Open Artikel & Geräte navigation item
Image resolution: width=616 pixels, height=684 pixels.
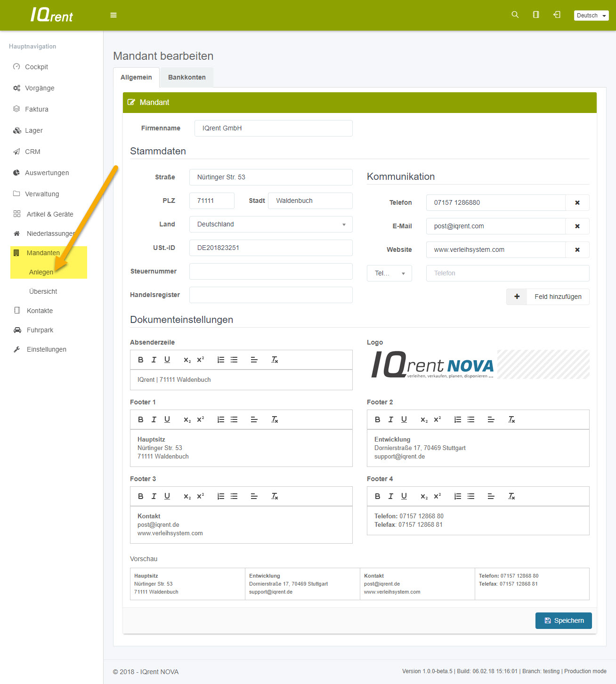tap(50, 214)
